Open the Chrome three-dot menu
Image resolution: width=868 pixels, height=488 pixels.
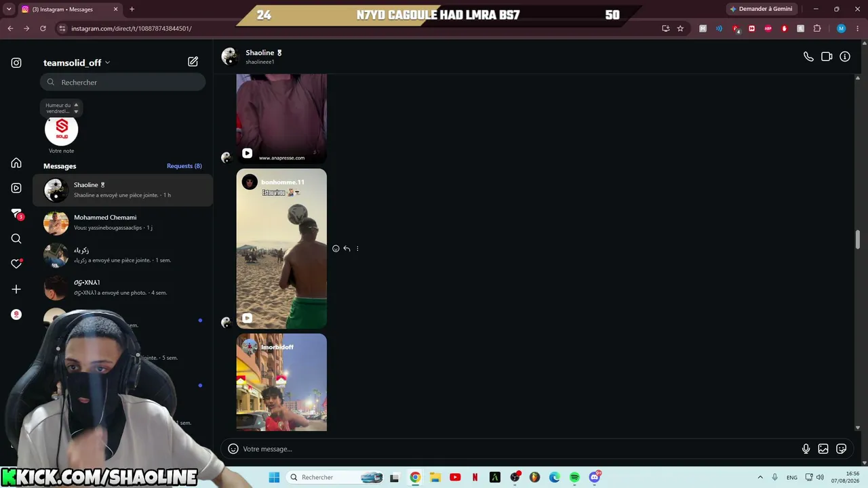pyautogui.click(x=857, y=28)
